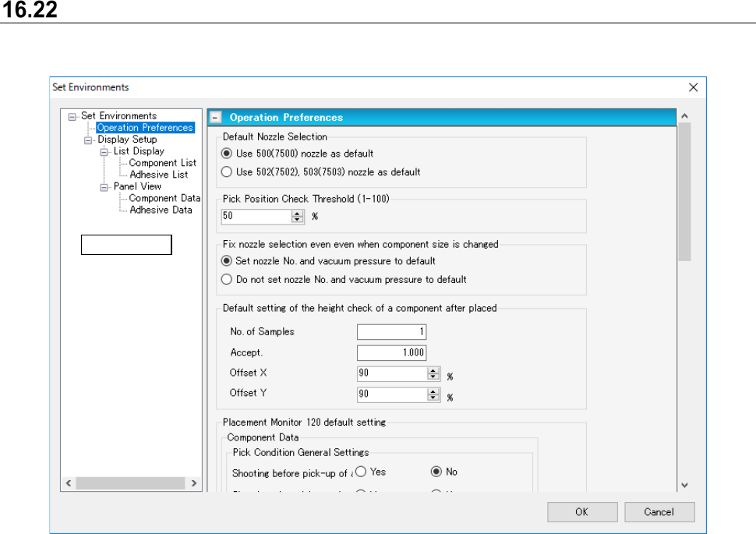Click Cancel to discard changes

click(x=659, y=512)
